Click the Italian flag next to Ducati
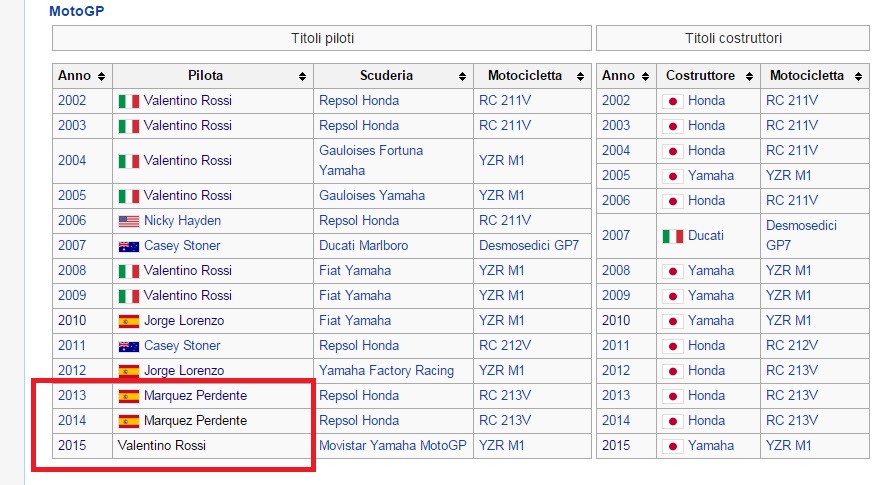This screenshot has width=877, height=485. [672, 236]
